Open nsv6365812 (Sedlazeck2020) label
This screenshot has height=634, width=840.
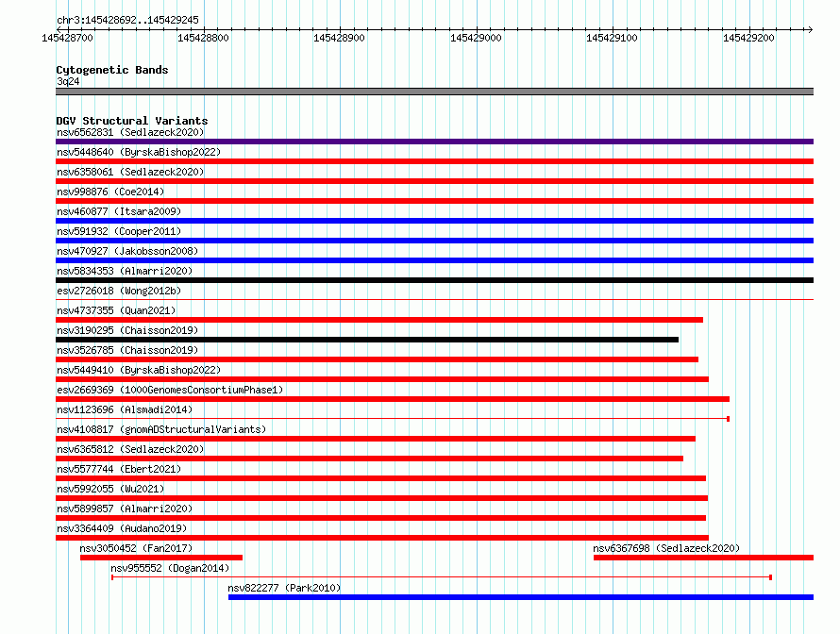[x=130, y=449]
